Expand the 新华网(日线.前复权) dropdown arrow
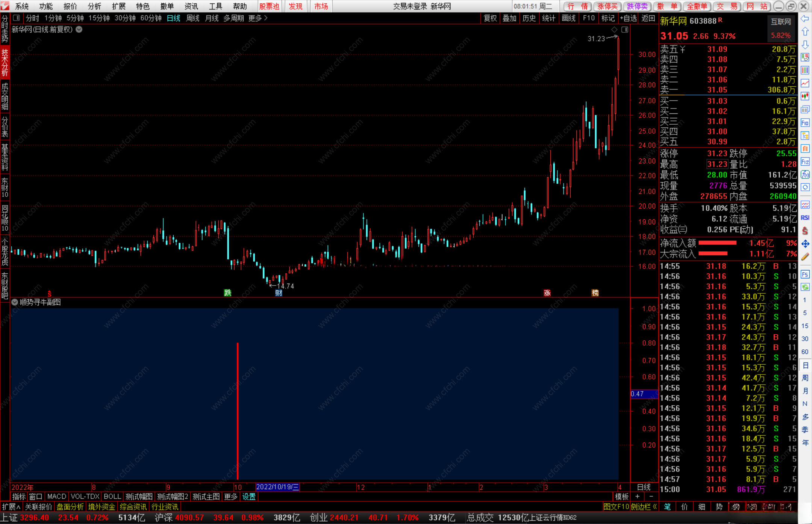This screenshot has height=524, width=812. pos(79,30)
